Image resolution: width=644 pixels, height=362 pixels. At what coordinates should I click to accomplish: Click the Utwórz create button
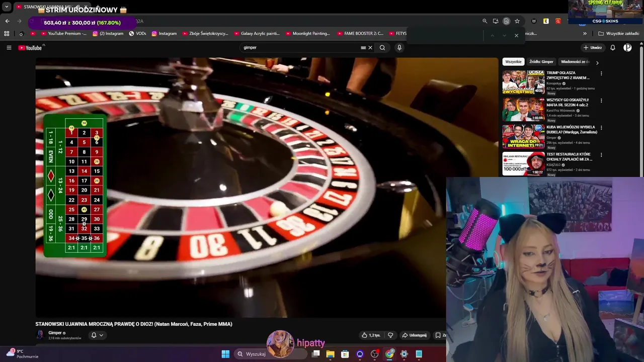[x=593, y=48]
